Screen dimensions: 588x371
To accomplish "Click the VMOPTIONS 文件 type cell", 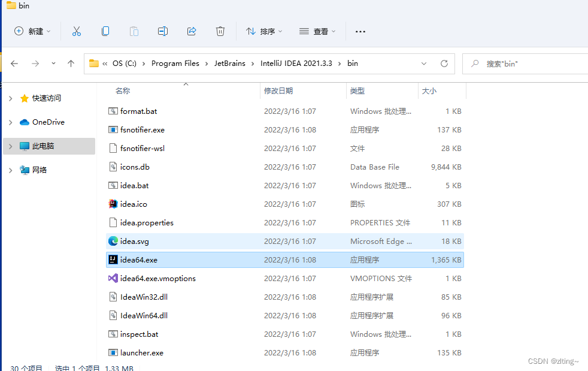I will click(x=381, y=278).
